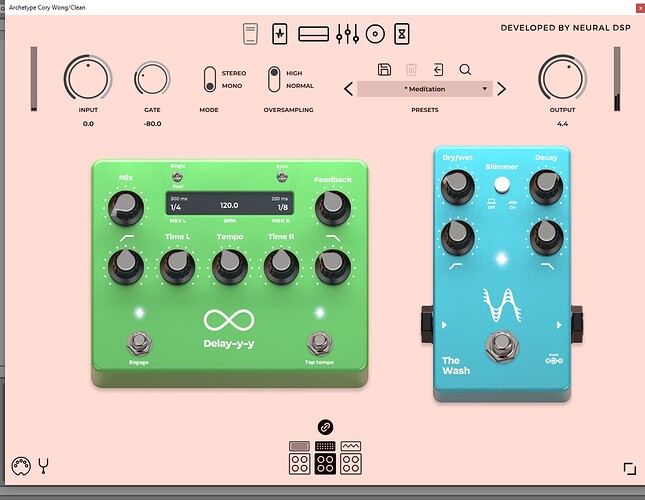Click the preset search magnifier icon
The image size is (645, 500).
point(465,69)
